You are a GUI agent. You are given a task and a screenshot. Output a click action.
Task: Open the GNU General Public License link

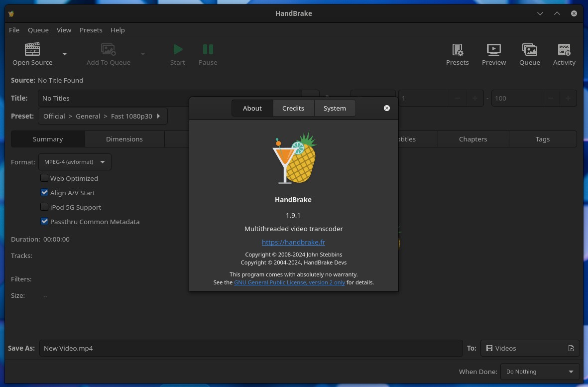click(289, 282)
